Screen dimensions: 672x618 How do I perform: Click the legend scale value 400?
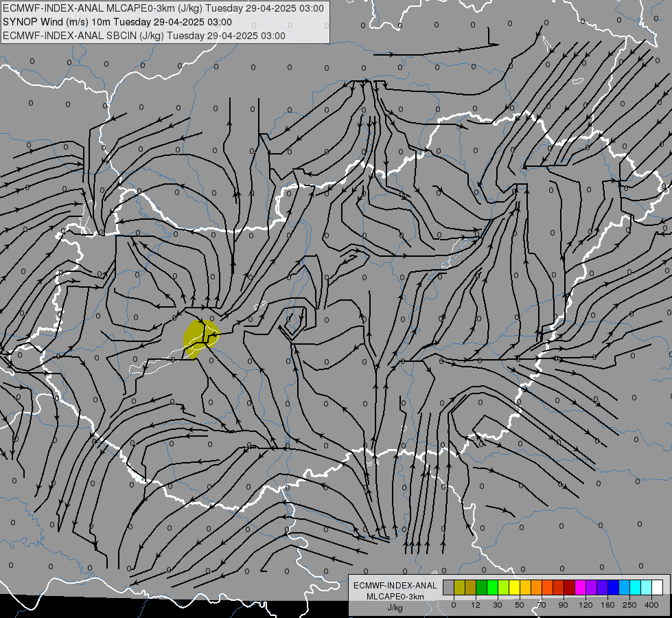[651, 605]
